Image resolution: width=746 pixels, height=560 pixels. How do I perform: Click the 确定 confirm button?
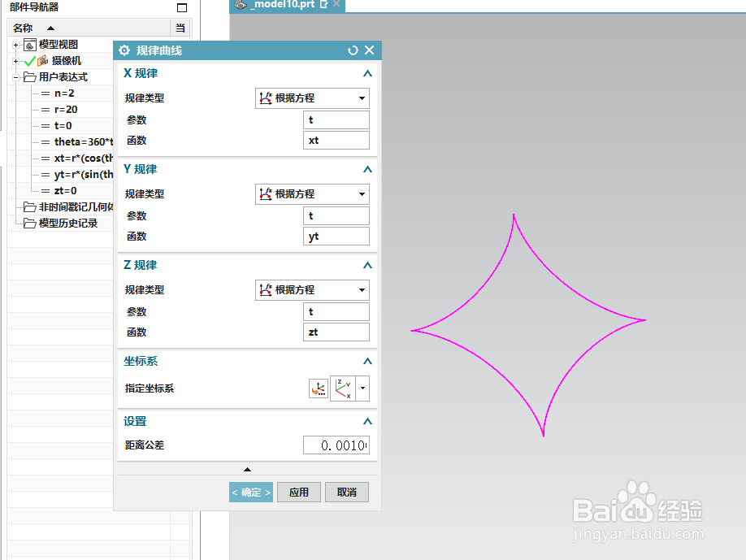point(250,492)
